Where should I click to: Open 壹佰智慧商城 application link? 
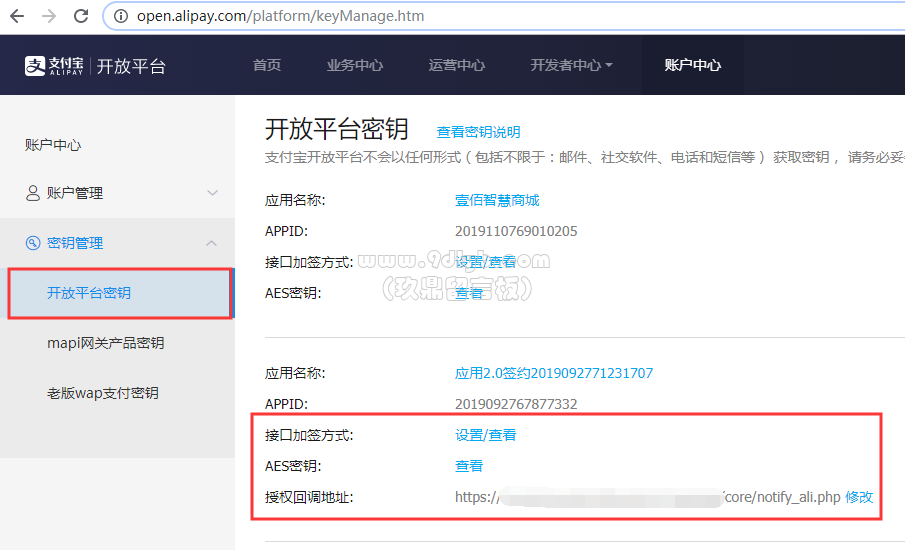point(497,200)
